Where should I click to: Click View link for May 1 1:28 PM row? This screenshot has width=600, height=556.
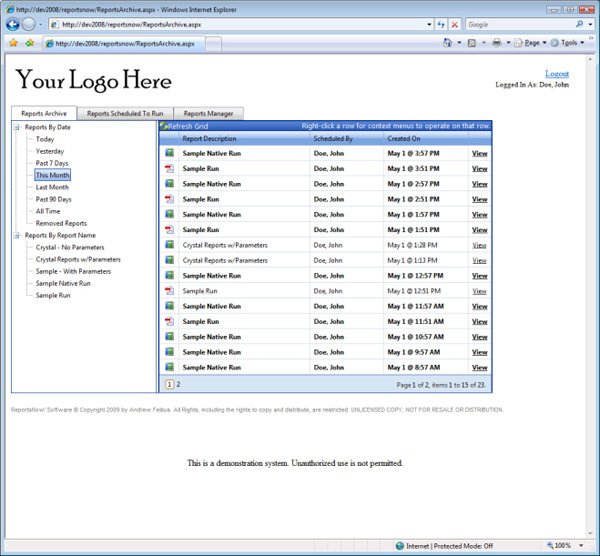coord(479,245)
